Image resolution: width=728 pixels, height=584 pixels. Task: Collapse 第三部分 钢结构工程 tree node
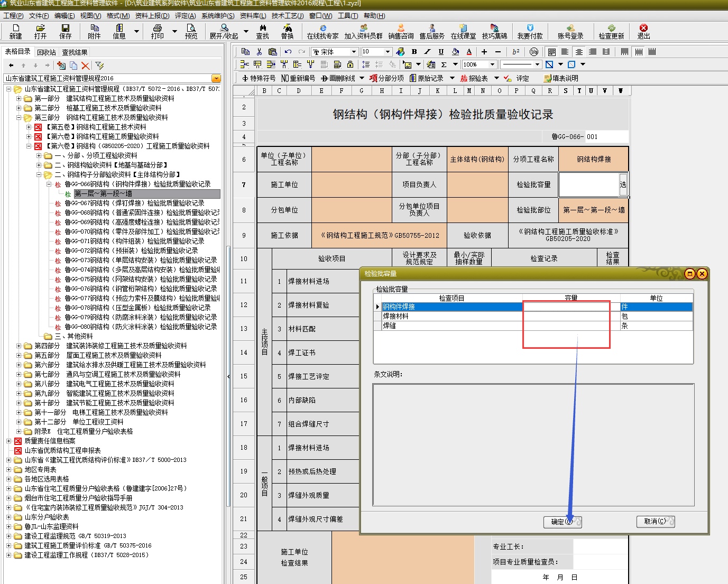pyautogui.click(x=19, y=117)
